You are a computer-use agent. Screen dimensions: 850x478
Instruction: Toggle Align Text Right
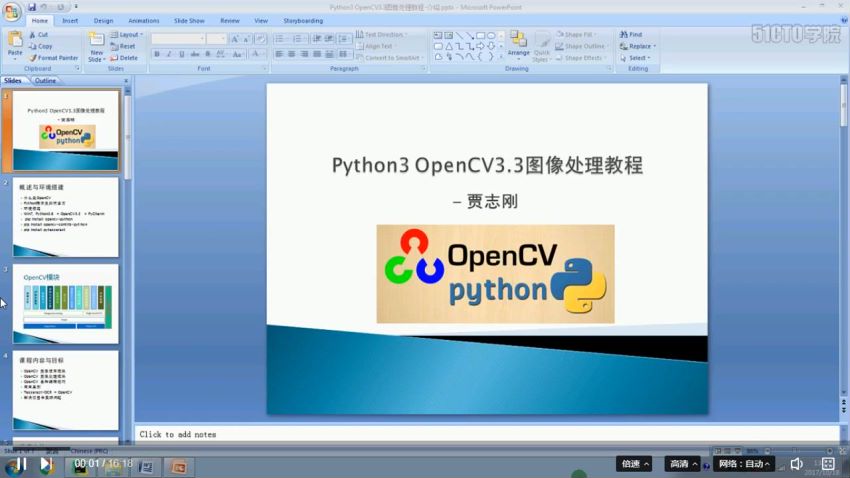pyautogui.click(x=304, y=54)
